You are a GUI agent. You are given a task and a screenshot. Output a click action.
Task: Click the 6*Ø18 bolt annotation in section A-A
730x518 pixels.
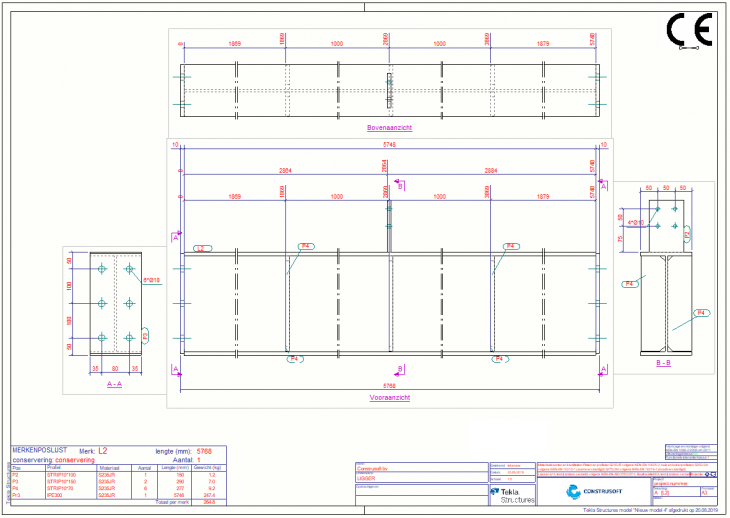150,280
